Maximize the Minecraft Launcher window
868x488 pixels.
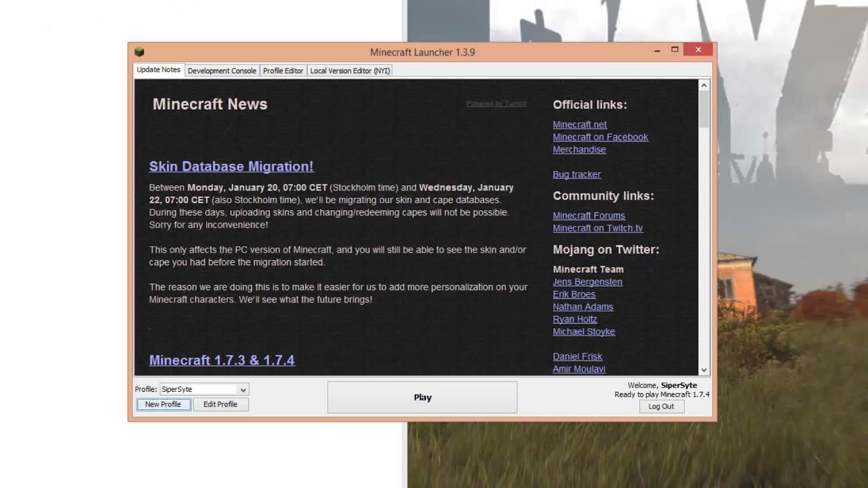pos(675,49)
